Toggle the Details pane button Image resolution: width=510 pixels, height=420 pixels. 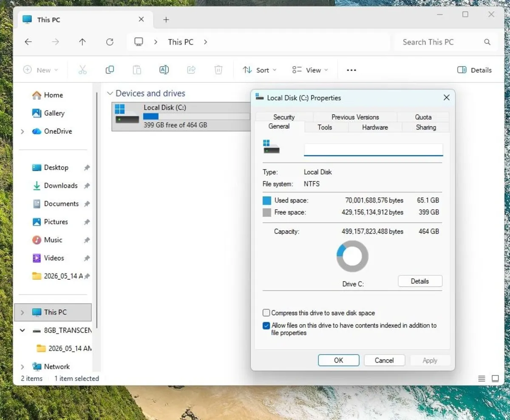click(474, 70)
